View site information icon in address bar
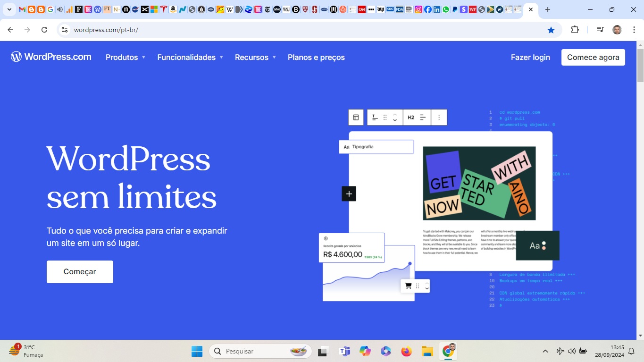Viewport: 644px width, 362px height. pyautogui.click(x=65, y=30)
